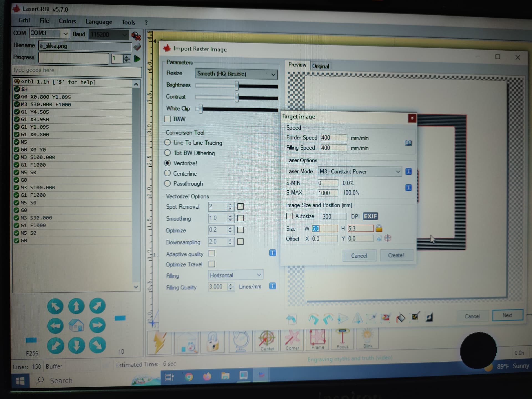Click the fill bucket icon in image toolbar
This screenshot has width=532, height=399.
[x=401, y=318]
